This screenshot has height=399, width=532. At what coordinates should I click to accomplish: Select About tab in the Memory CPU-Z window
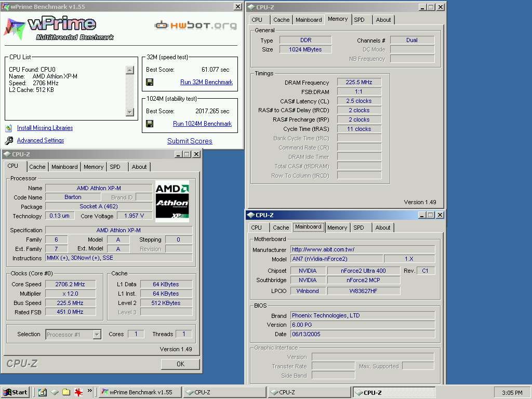[x=383, y=20]
